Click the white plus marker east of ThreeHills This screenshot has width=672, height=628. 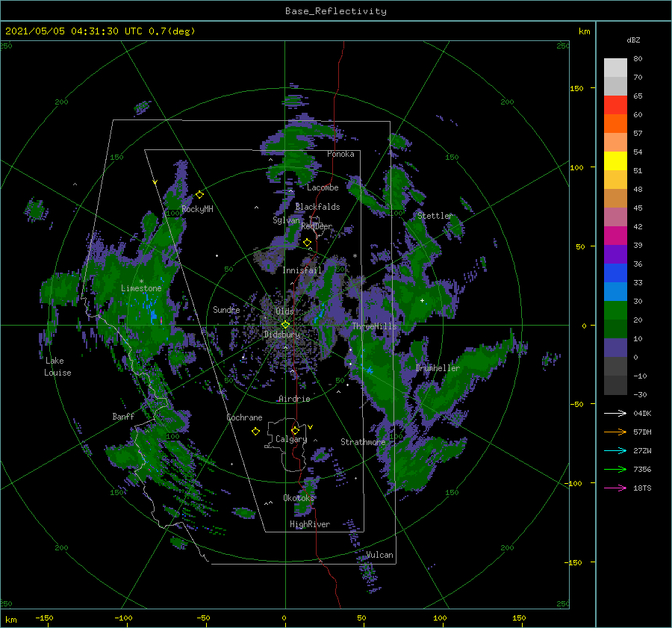422,300
